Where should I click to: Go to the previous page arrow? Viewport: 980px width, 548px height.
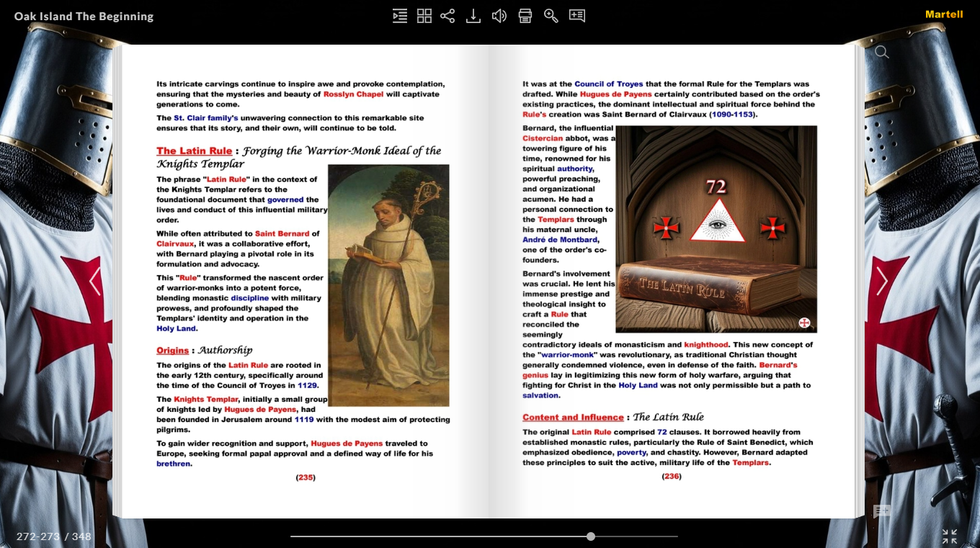pyautogui.click(x=95, y=282)
